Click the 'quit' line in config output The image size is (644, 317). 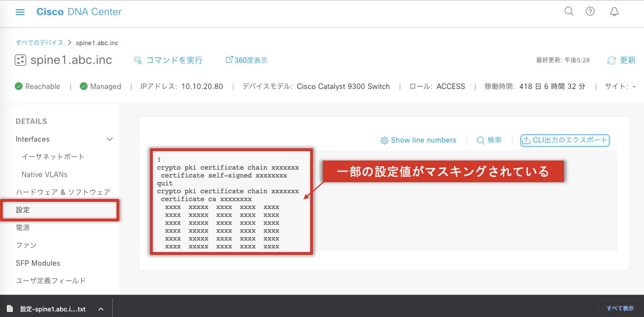165,183
